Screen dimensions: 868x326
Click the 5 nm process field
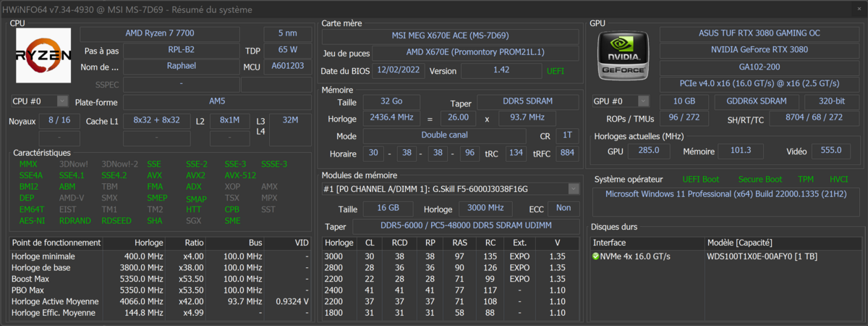pos(287,33)
